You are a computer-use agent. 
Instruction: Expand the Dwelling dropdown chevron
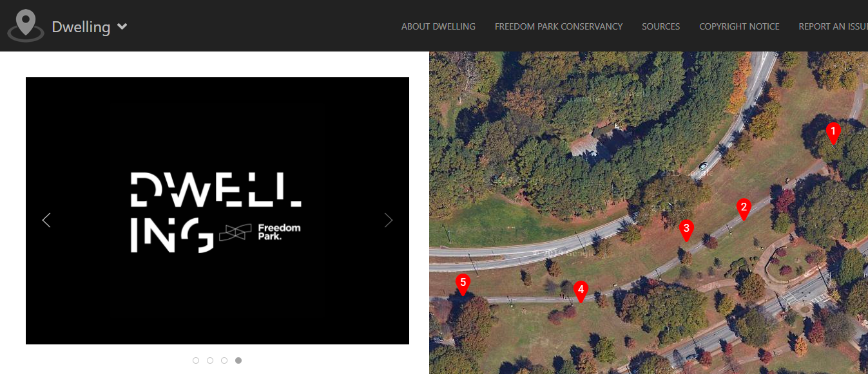(x=122, y=27)
